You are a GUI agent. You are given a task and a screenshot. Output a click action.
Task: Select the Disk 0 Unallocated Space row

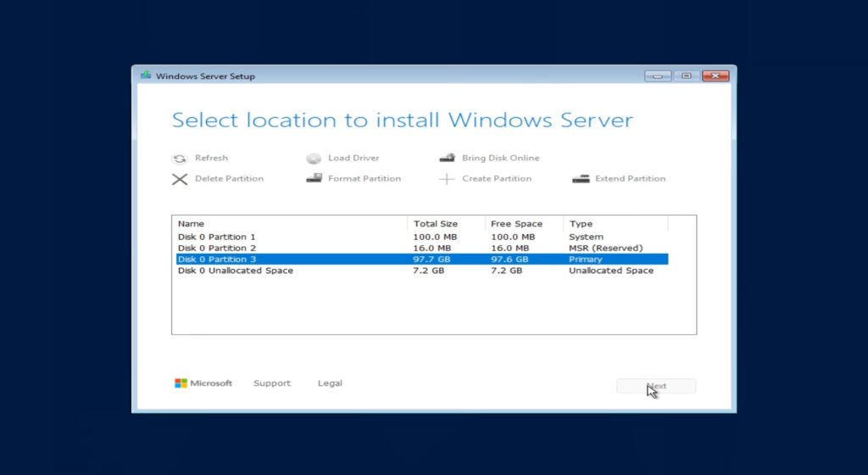pos(422,271)
